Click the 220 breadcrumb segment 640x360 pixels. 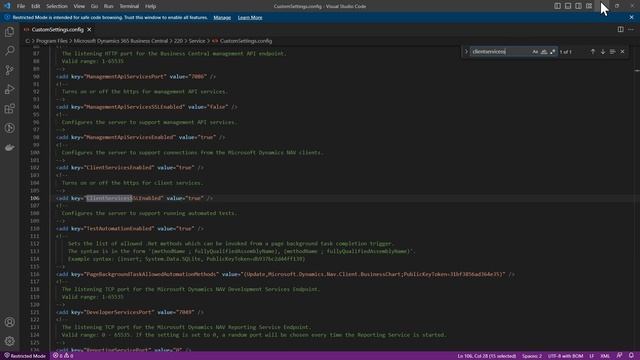[x=178, y=41]
